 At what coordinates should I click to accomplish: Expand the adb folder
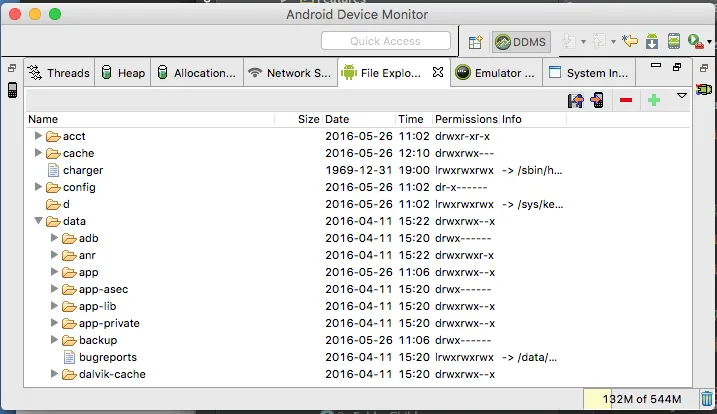click(54, 237)
